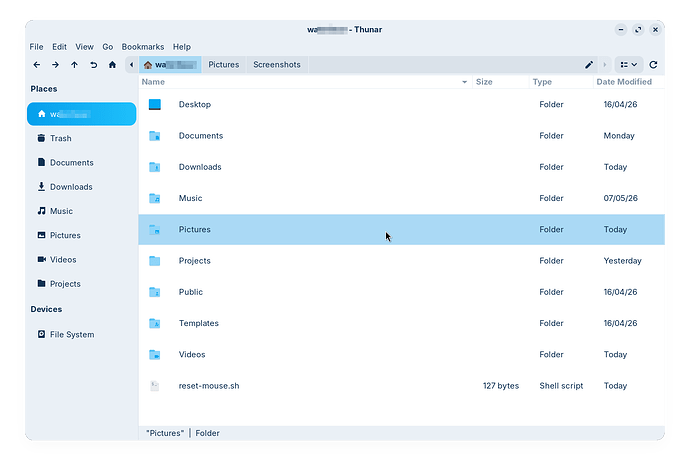Select the Desktop file name
690x471 pixels.
point(195,104)
